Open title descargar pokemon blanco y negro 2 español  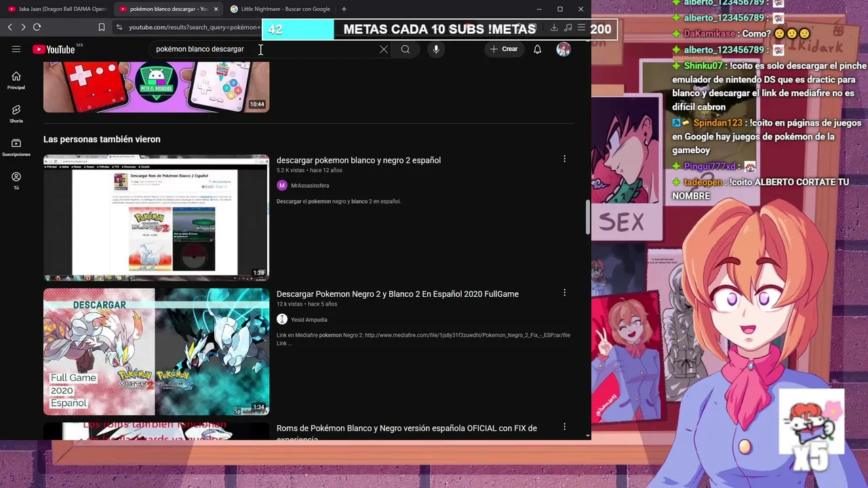(359, 160)
